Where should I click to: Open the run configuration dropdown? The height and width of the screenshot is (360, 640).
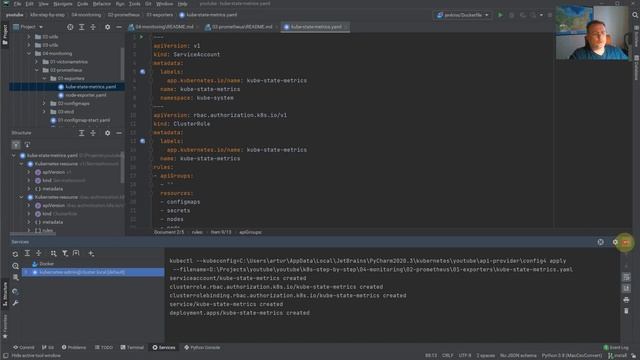(x=462, y=15)
